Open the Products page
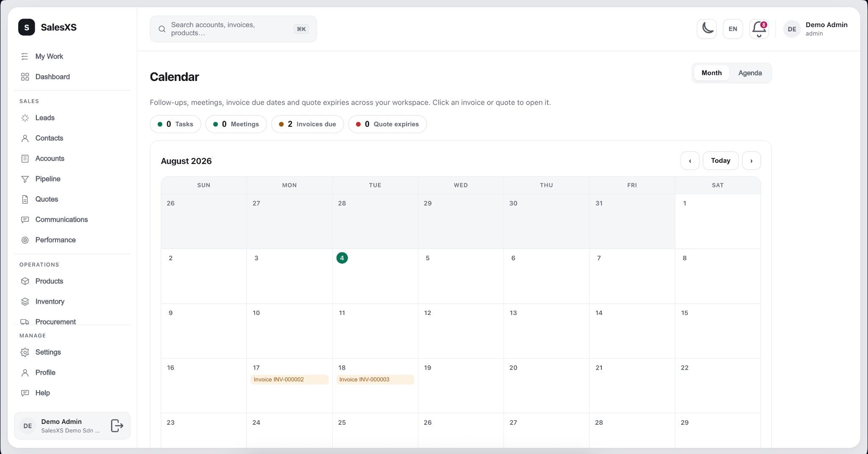 pyautogui.click(x=72, y=281)
